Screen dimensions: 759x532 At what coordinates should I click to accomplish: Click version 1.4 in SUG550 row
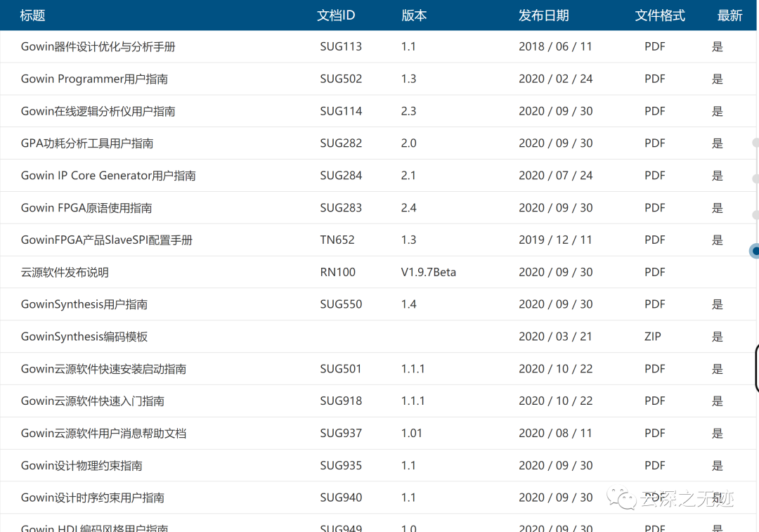408,304
